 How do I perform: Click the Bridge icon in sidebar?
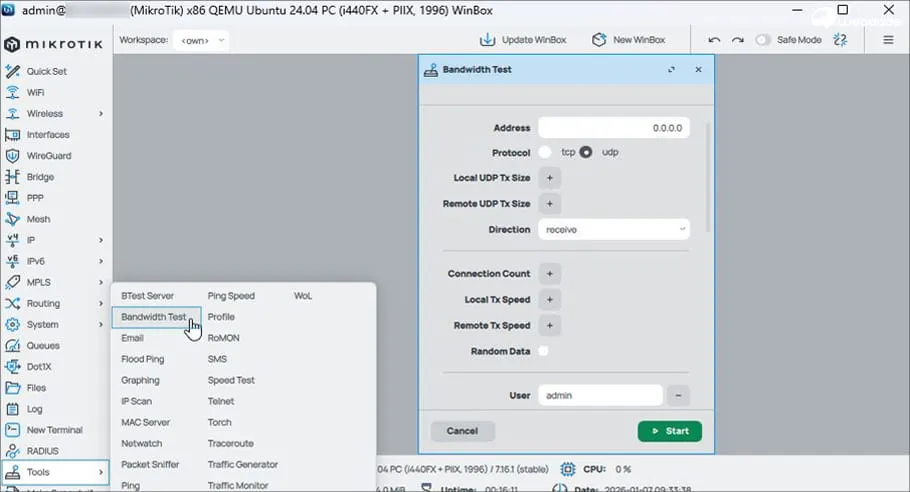13,177
